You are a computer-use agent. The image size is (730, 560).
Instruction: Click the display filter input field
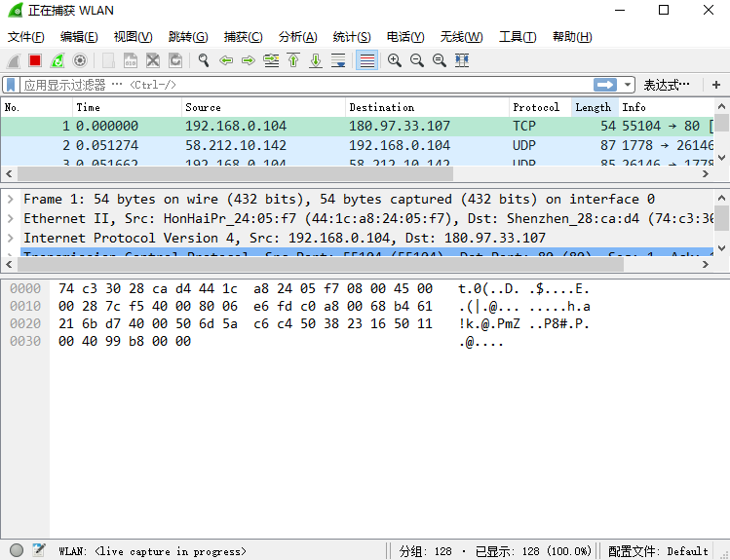307,85
